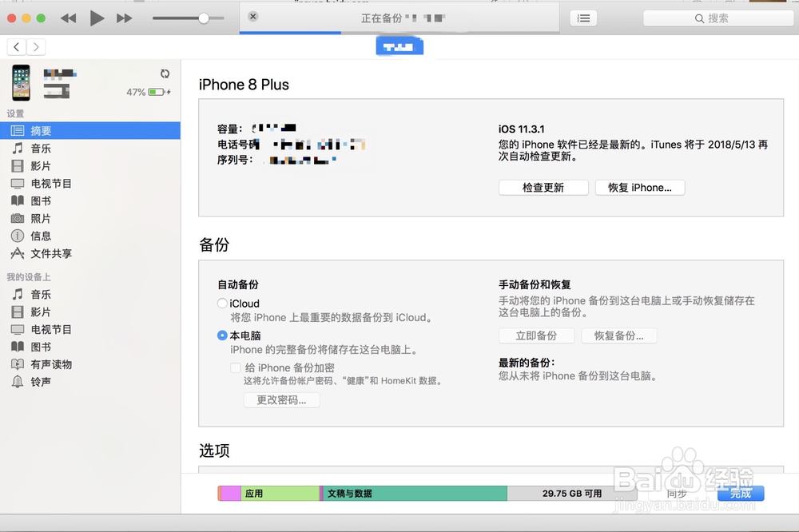The width and height of the screenshot is (799, 532).
Task: Click the 检查更新 button
Action: pyautogui.click(x=543, y=188)
